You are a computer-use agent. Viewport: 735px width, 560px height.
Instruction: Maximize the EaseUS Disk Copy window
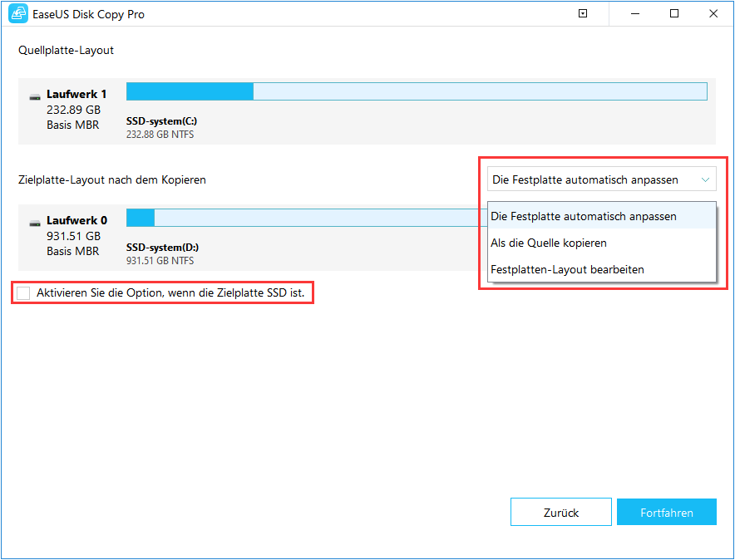pyautogui.click(x=674, y=13)
